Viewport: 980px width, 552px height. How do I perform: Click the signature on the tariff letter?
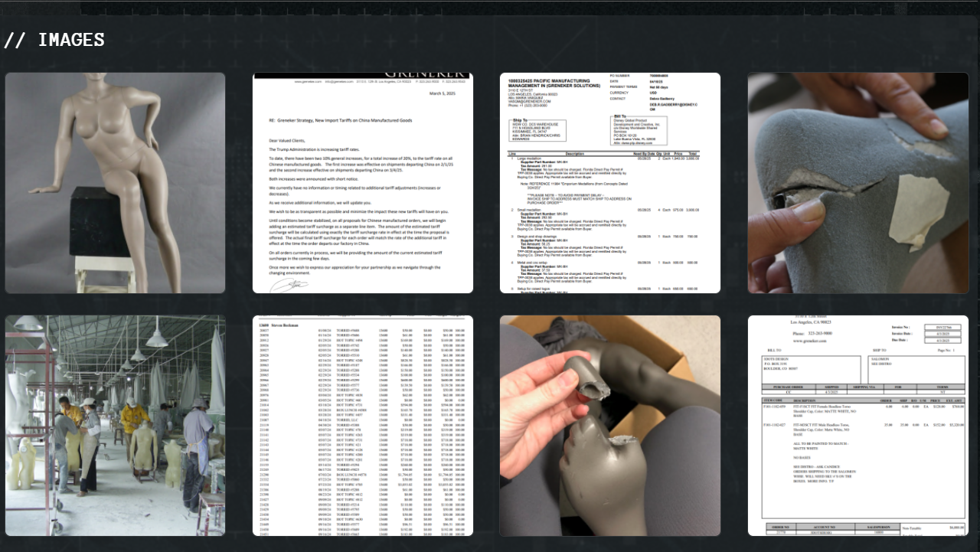[289, 285]
